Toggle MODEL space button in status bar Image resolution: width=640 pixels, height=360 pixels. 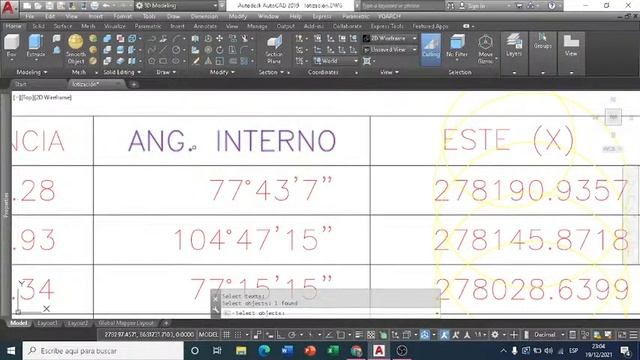click(208, 335)
